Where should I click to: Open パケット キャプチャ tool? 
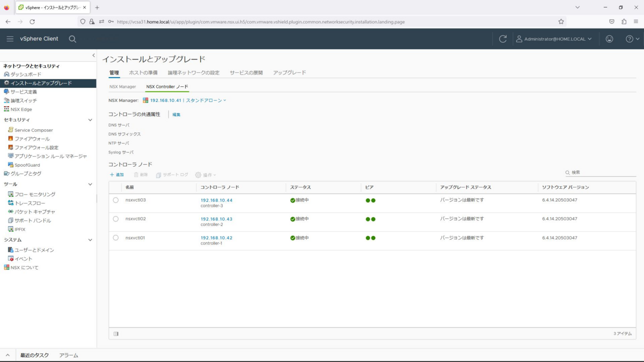coord(35,212)
